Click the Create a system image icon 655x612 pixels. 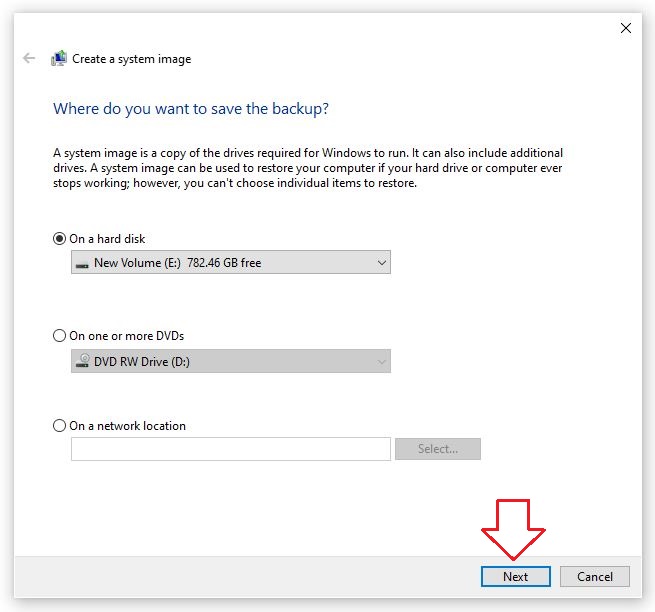59,58
